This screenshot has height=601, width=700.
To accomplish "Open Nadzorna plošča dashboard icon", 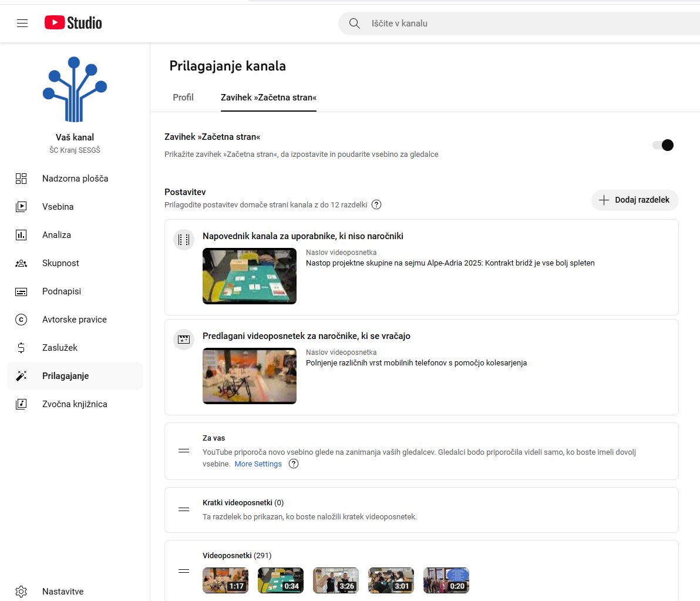I will point(21,179).
